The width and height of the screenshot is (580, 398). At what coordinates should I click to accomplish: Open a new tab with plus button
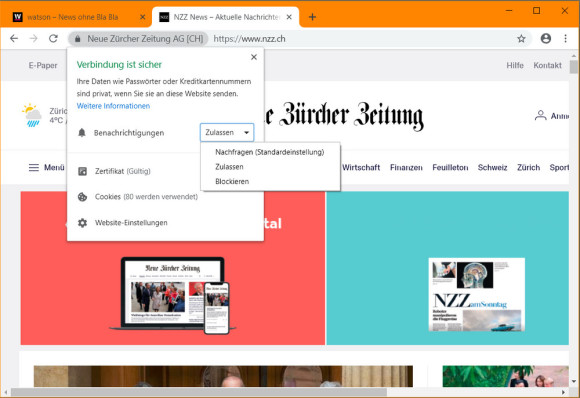coord(312,17)
